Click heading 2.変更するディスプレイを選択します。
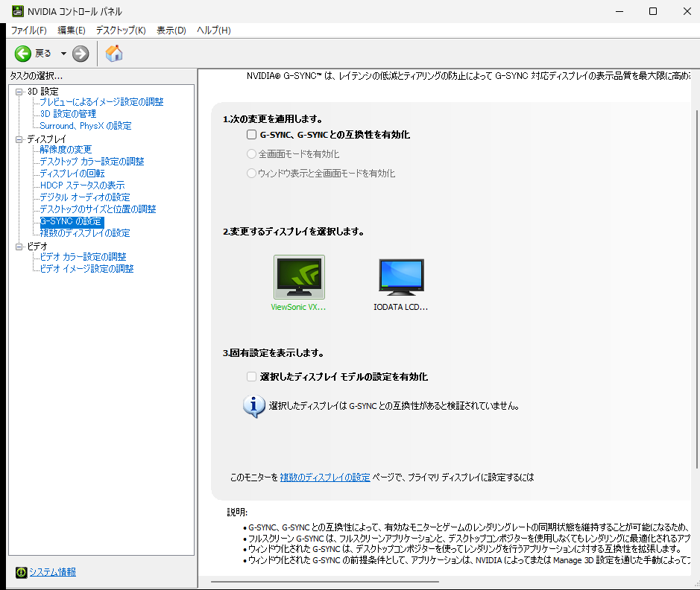 293,232
